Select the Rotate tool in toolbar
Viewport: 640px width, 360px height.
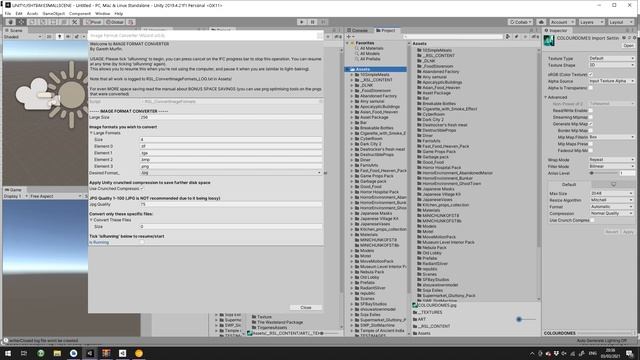click(x=32, y=22)
